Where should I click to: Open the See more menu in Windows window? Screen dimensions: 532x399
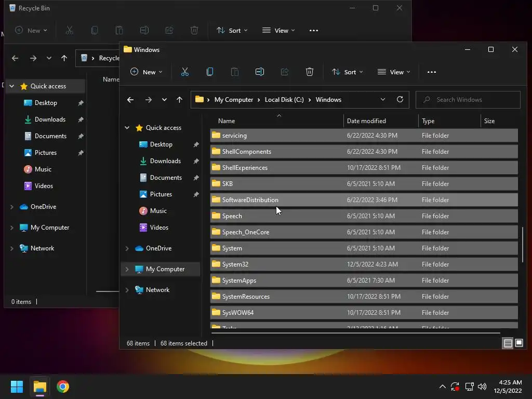click(432, 72)
